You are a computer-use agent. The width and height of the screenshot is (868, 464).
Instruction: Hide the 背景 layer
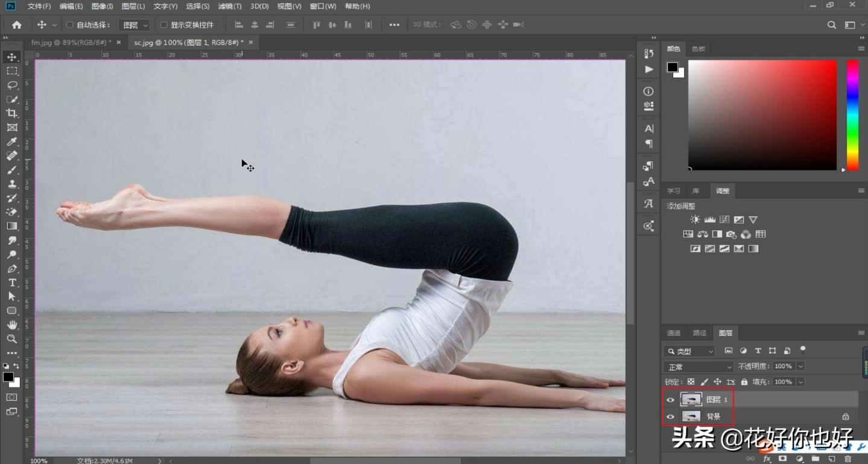pyautogui.click(x=670, y=416)
